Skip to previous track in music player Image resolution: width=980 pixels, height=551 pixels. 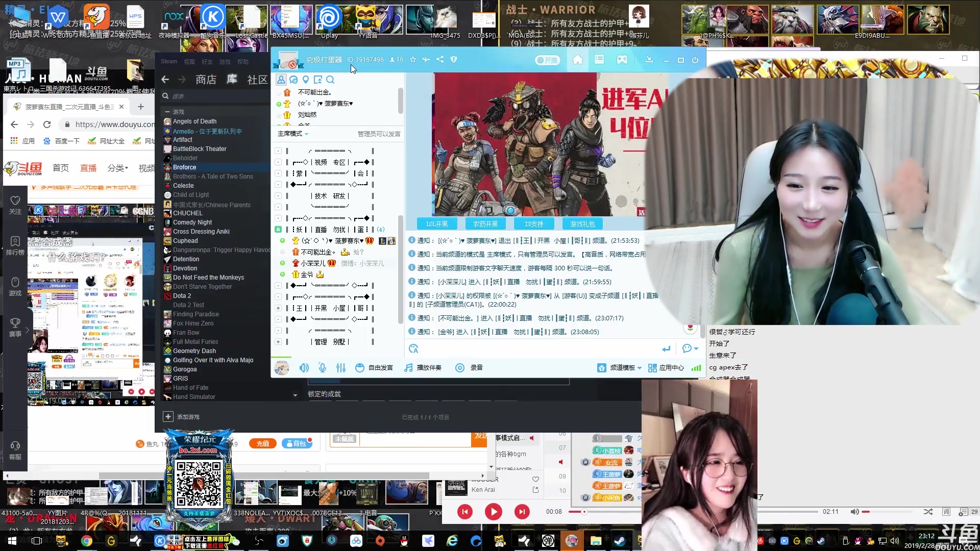(x=465, y=512)
